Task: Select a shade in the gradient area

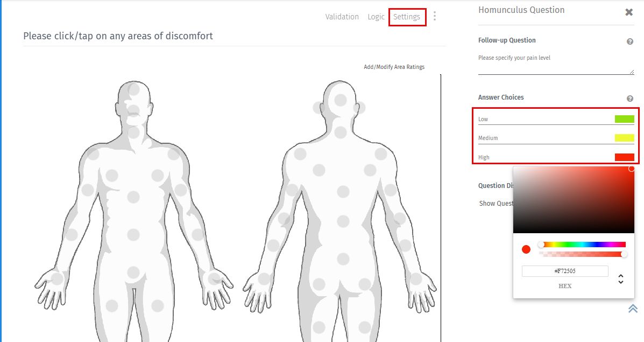Action: [574, 199]
